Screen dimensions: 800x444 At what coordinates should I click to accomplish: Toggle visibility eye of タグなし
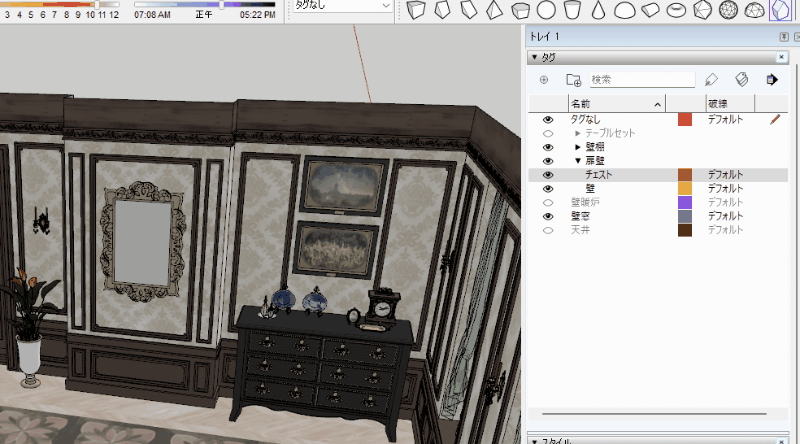(548, 119)
